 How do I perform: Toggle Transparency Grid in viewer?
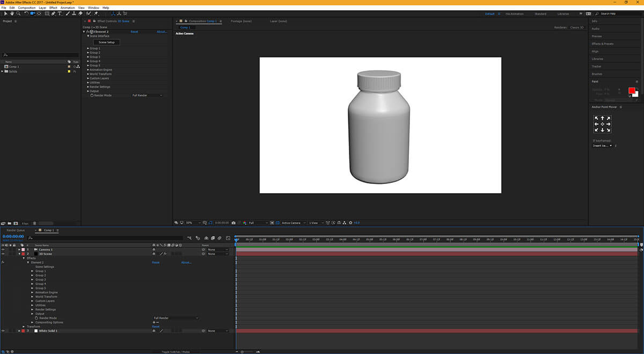click(277, 223)
